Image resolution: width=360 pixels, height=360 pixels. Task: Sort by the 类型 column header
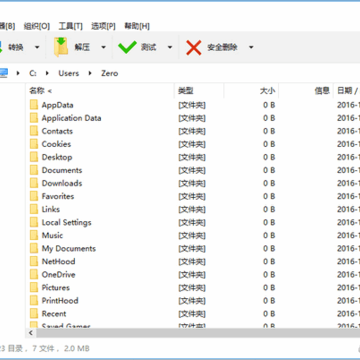[x=199, y=91]
